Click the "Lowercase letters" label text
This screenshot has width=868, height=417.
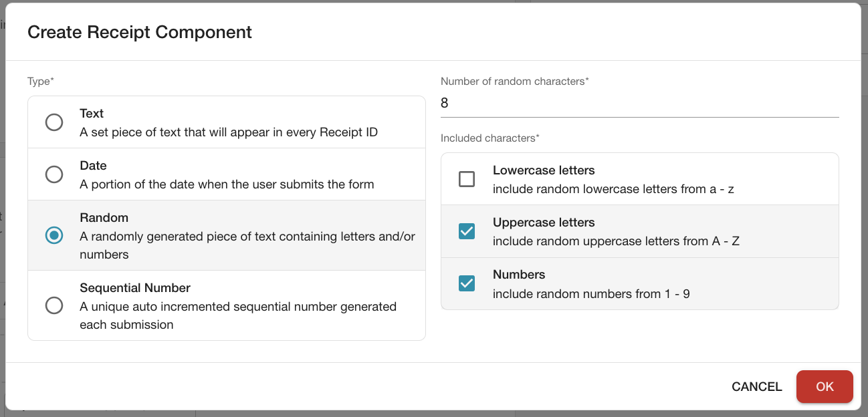pyautogui.click(x=544, y=170)
